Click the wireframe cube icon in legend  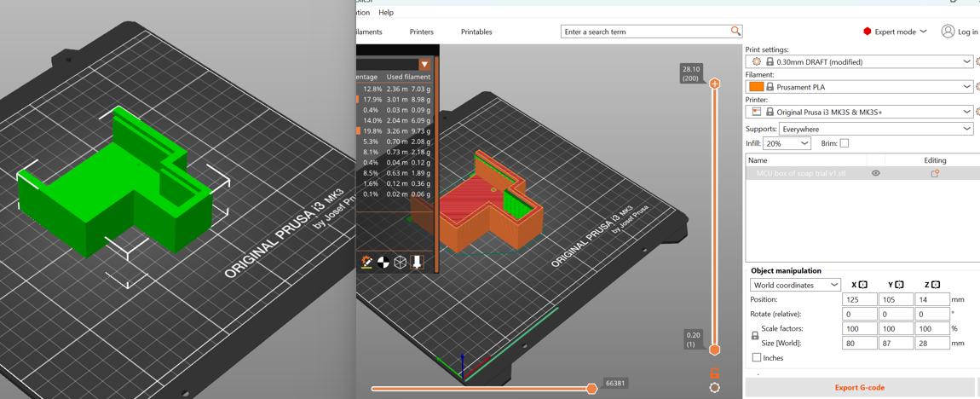click(400, 262)
